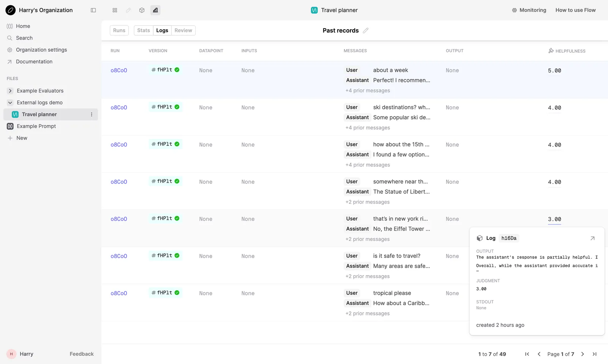Open run o8Co0 on the ski destinations row

point(119,108)
